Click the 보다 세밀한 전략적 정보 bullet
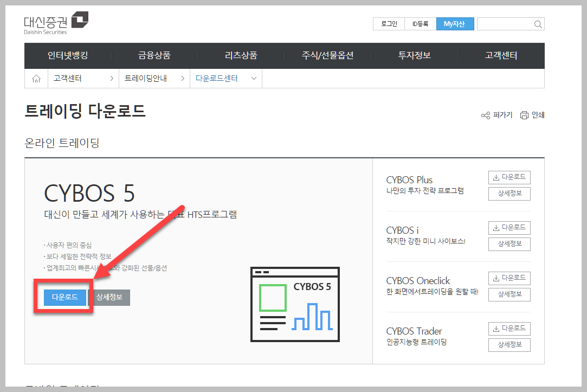This screenshot has width=587, height=392. [x=78, y=257]
